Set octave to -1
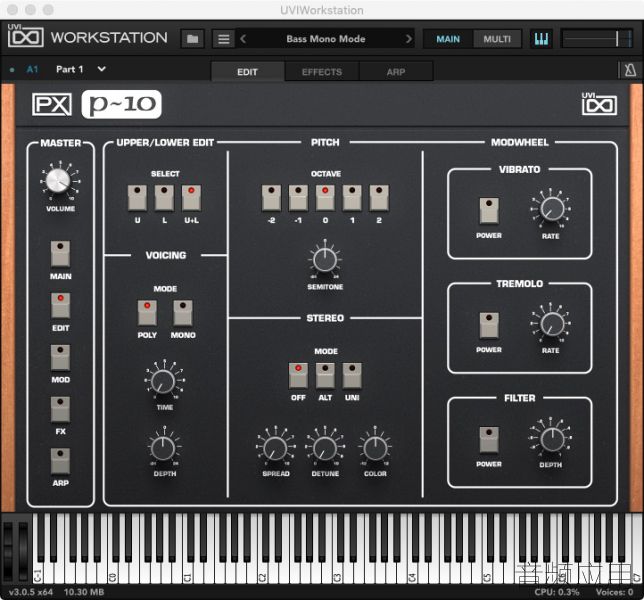Viewport: 644px width, 600px height. coord(298,198)
